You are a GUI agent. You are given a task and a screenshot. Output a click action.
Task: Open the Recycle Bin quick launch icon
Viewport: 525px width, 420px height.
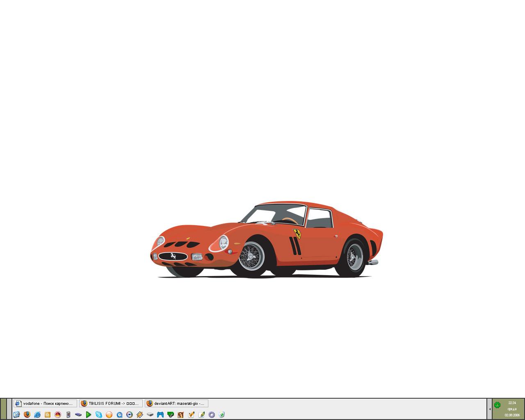[222, 415]
